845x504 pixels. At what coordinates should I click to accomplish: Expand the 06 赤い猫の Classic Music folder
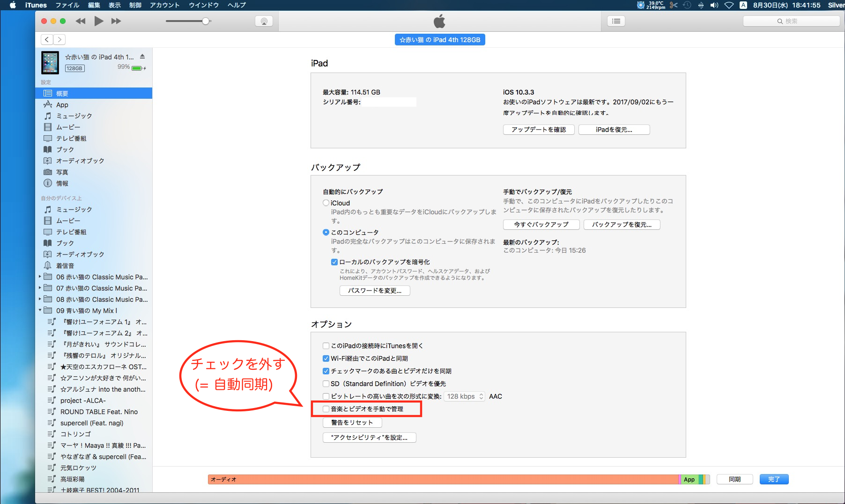tap(40, 277)
